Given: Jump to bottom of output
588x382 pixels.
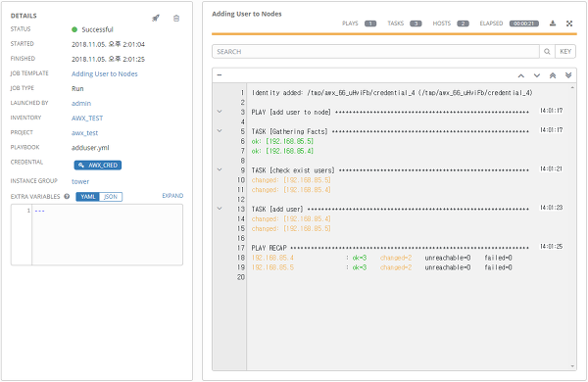Looking at the screenshot, I should [568, 75].
